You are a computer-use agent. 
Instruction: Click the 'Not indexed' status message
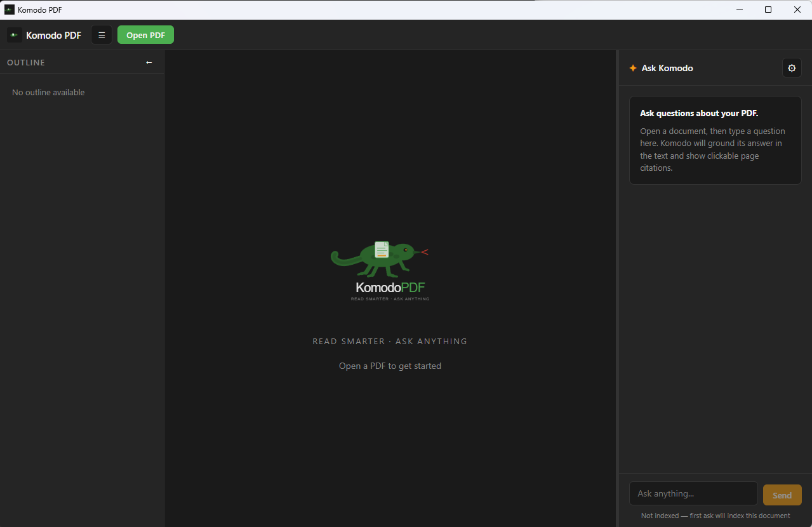tap(715, 516)
